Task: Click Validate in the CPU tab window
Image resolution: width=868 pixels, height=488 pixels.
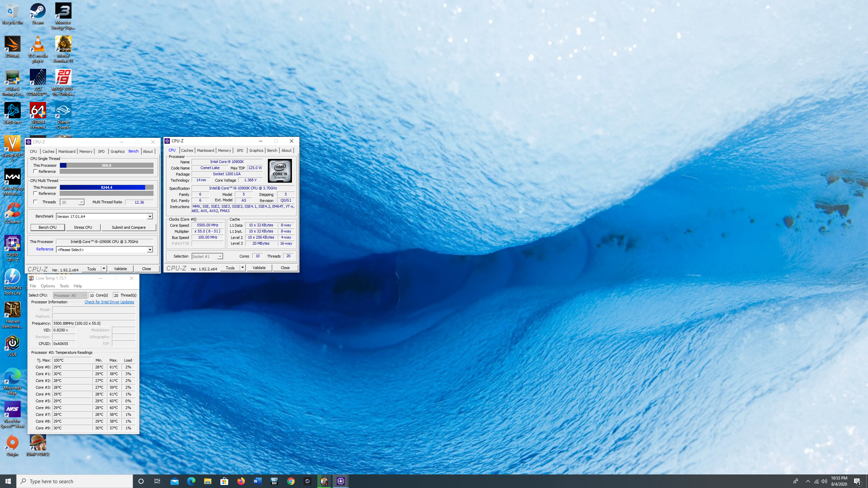Action: [x=259, y=268]
